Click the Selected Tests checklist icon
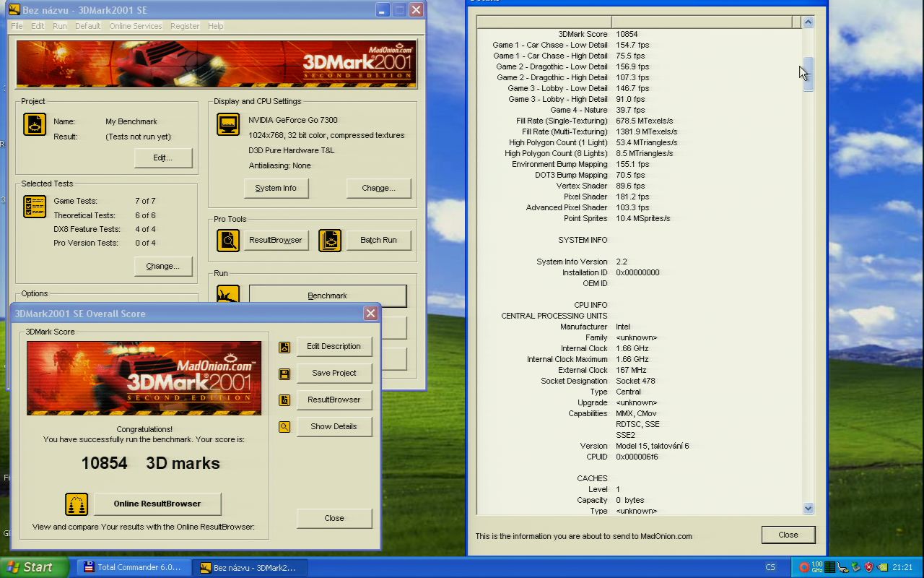This screenshot has width=924, height=578. (x=34, y=207)
